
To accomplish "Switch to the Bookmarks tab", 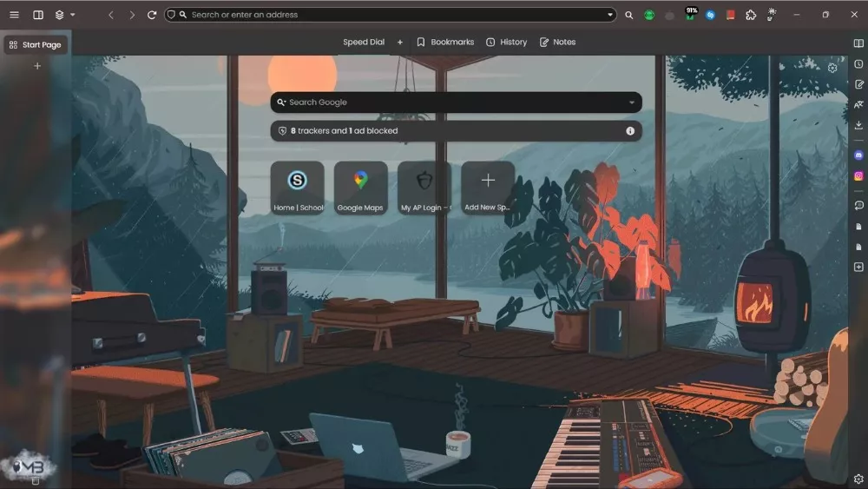I will (x=445, y=42).
